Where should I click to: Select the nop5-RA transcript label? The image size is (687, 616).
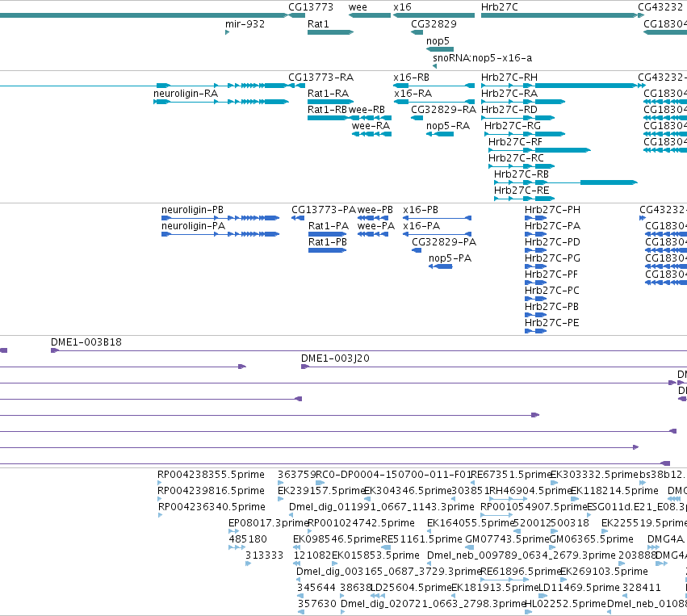point(448,126)
